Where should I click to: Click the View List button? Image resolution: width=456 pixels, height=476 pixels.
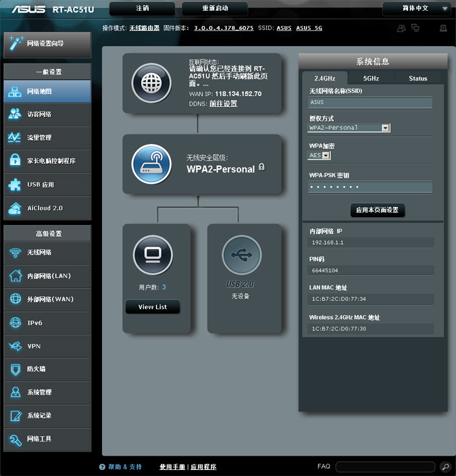click(153, 307)
